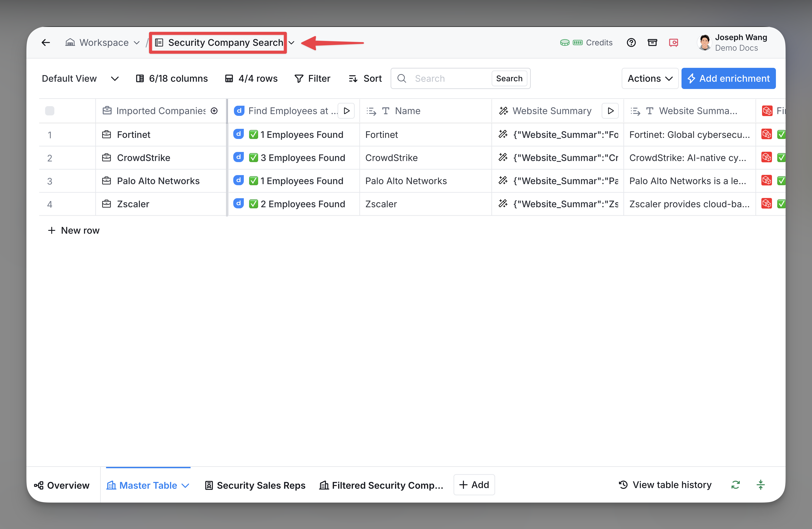
Task: Expand Master Table tab chevron
Action: [x=185, y=486]
